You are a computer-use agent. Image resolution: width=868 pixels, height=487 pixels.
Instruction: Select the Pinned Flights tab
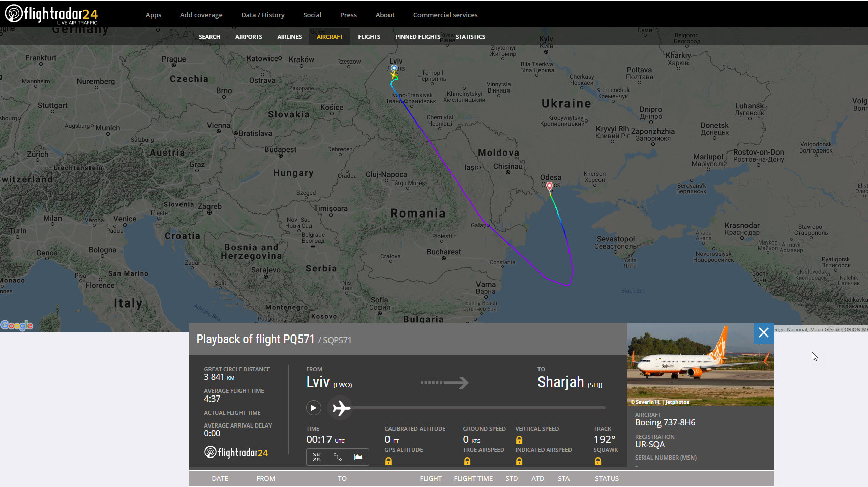point(417,37)
